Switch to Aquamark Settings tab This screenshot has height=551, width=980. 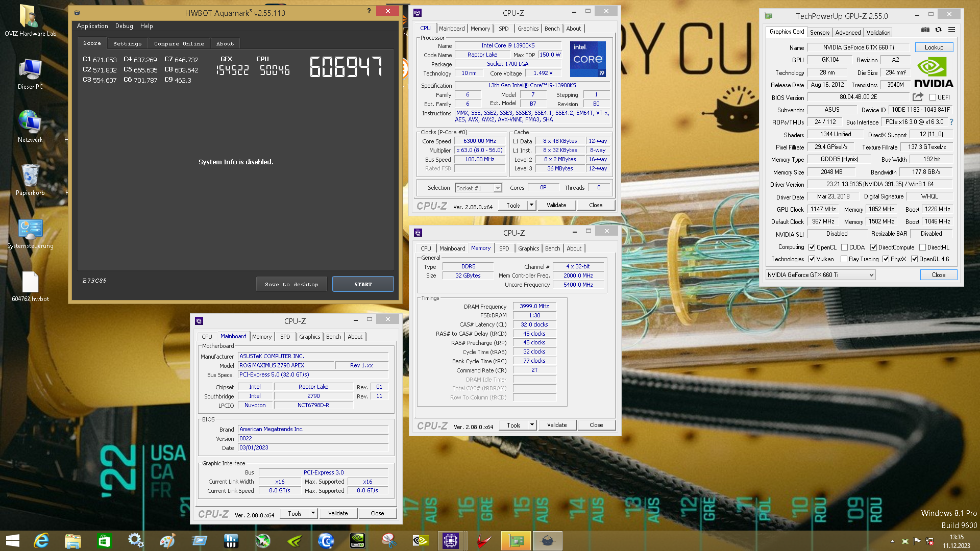pos(127,43)
